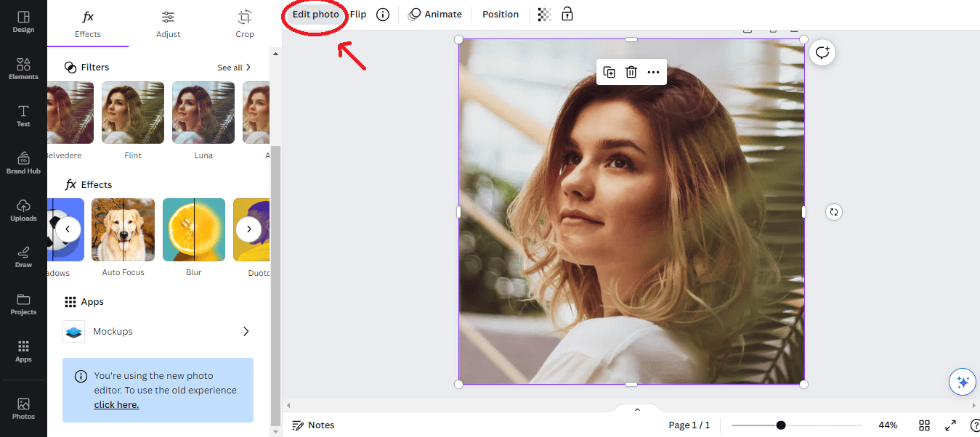This screenshot has height=437, width=980.
Task: Click the Edit photo button
Action: pyautogui.click(x=315, y=14)
